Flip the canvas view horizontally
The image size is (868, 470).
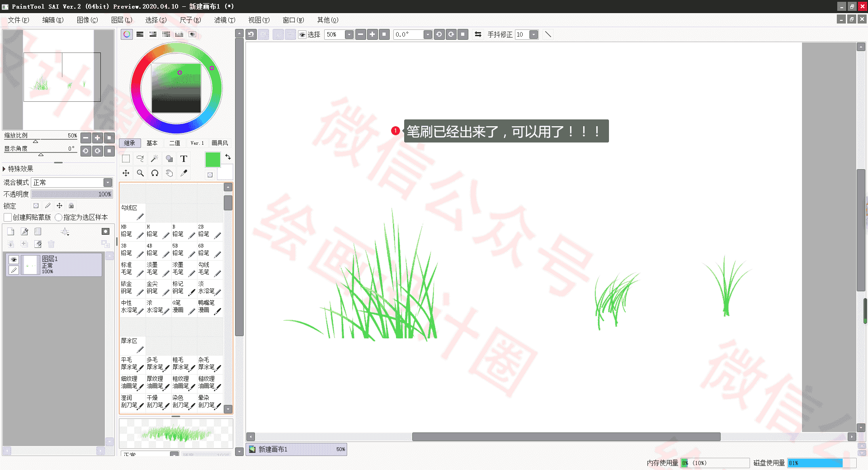point(478,34)
